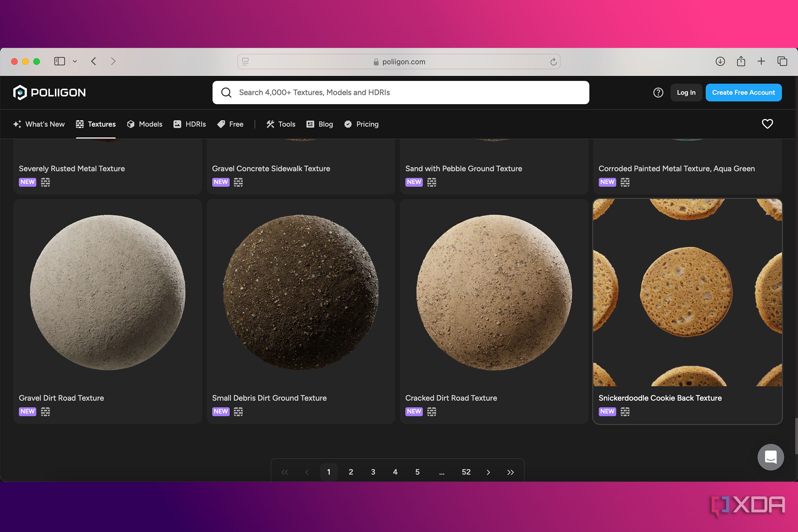Click NEW badge under Sand with Pebble Ground
Screen dimensions: 798x532
tap(414, 182)
